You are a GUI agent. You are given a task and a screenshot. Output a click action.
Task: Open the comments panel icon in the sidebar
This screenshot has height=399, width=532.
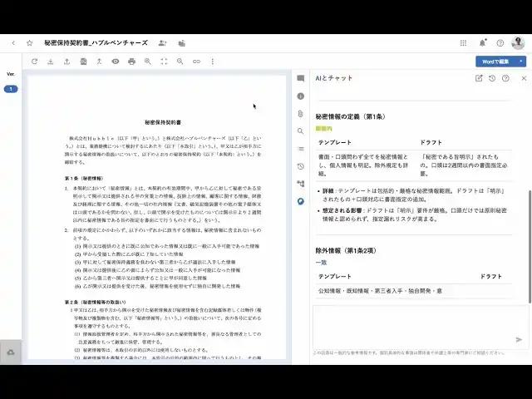pos(301,78)
